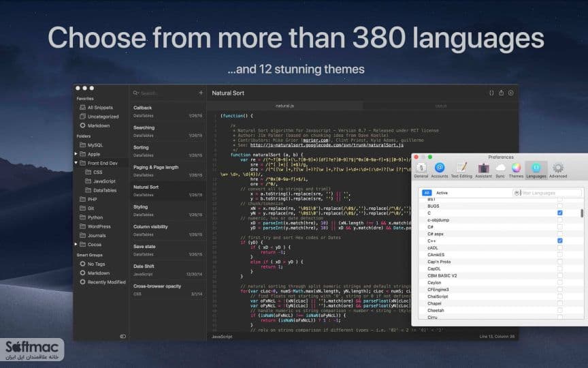Select Languages preferences pane
The height and width of the screenshot is (368, 588).
coord(536,170)
